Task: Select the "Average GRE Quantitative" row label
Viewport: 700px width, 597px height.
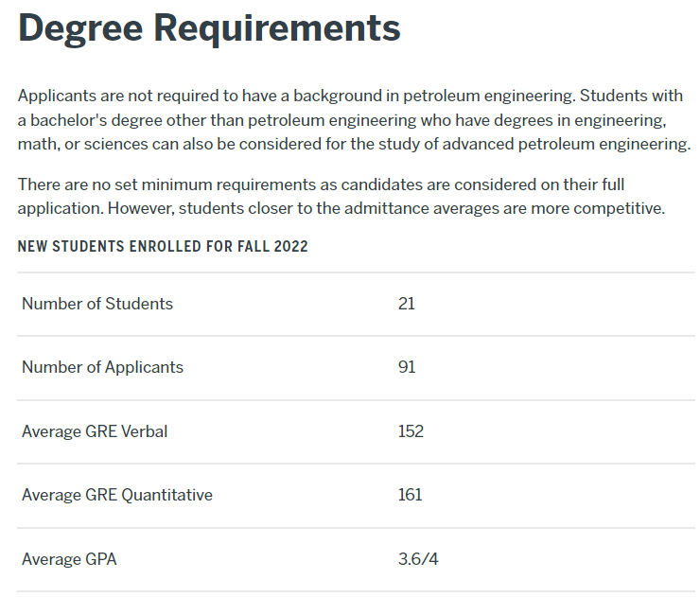Action: tap(117, 495)
